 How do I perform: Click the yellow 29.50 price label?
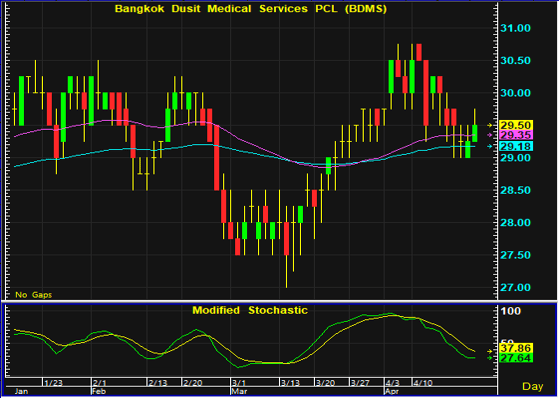516,126
